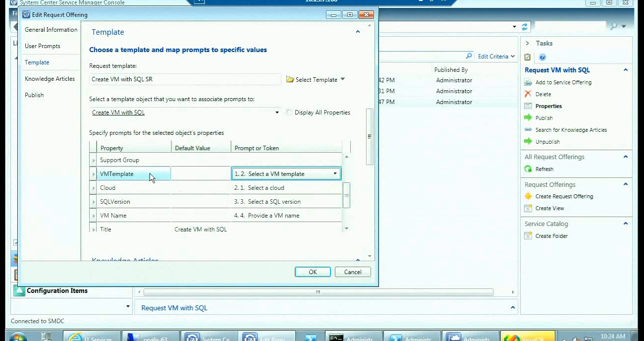644x341 pixels.
Task: Click the Property column header
Action: tap(134, 148)
